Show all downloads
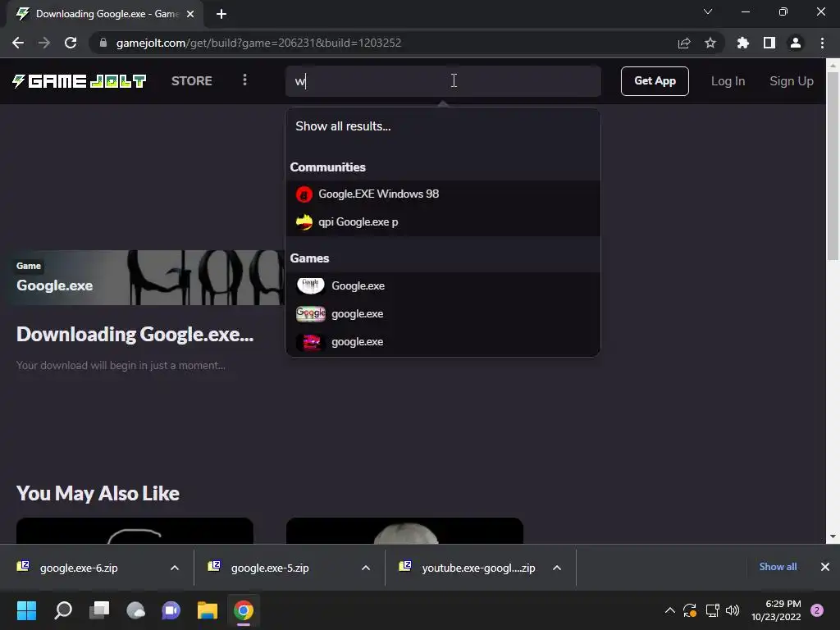The width and height of the screenshot is (840, 630). point(778,567)
